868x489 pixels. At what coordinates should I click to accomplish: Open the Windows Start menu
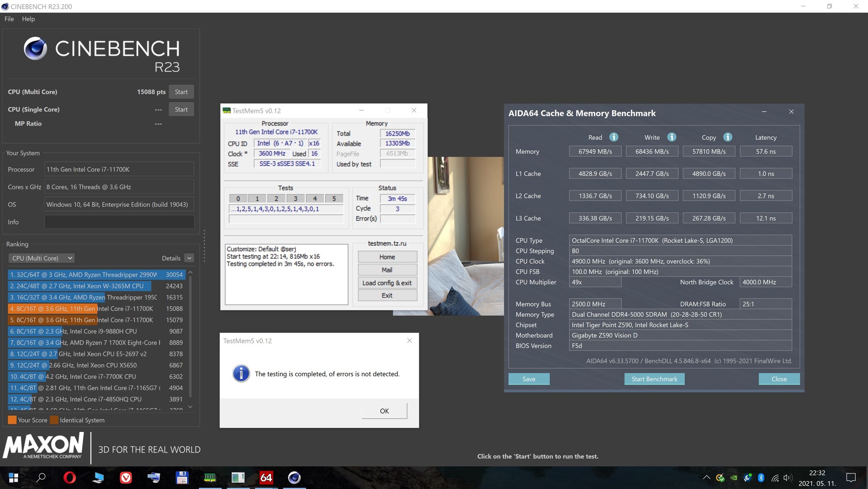click(x=13, y=478)
